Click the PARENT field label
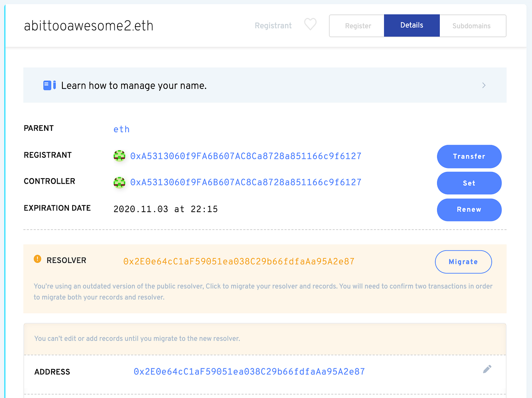532x398 pixels. tap(39, 128)
